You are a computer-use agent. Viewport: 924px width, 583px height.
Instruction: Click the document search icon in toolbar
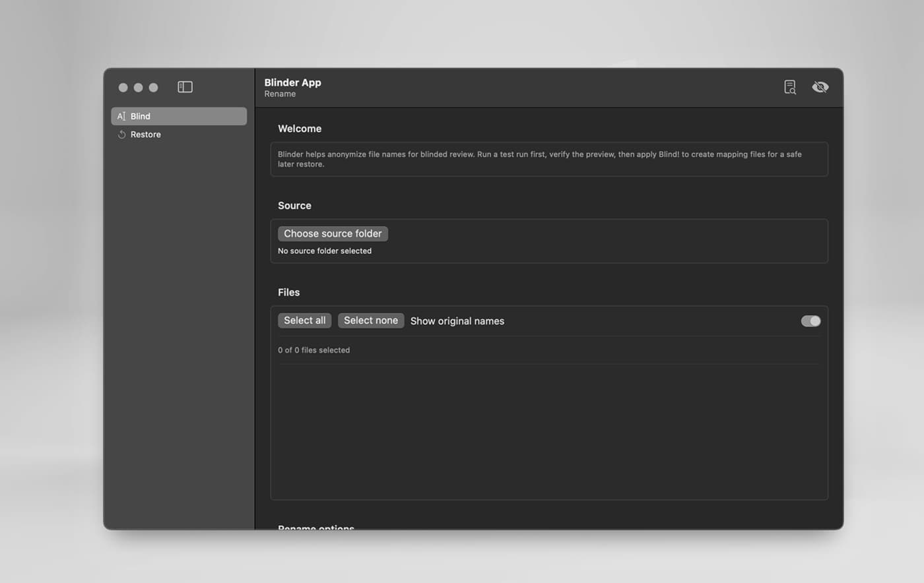[x=789, y=87]
